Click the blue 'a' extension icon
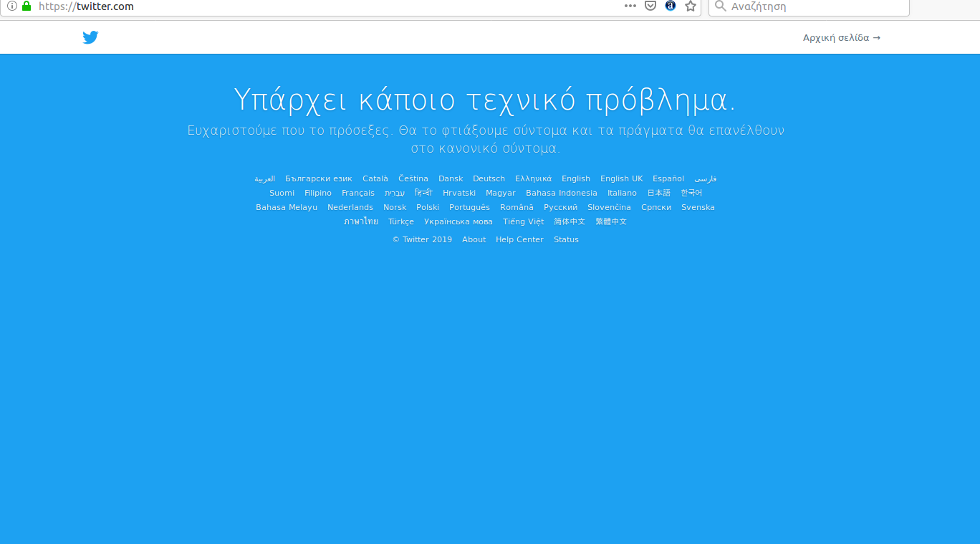This screenshot has height=544, width=980. [671, 6]
